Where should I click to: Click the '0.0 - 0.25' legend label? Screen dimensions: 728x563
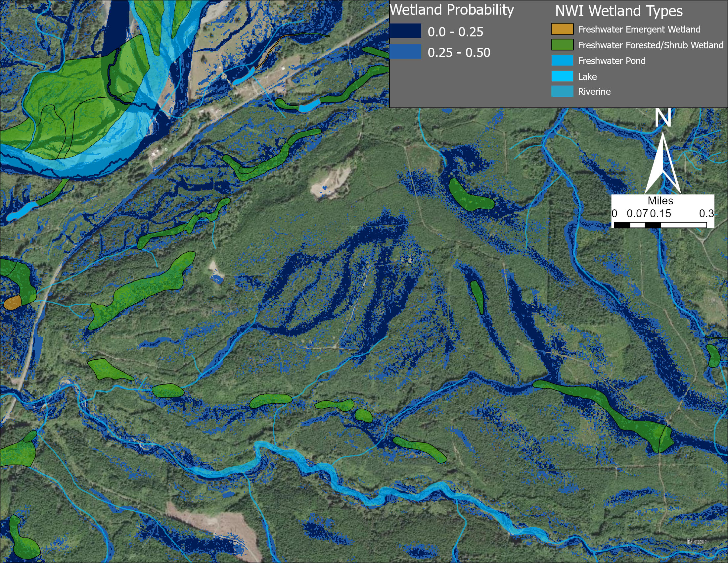click(455, 32)
